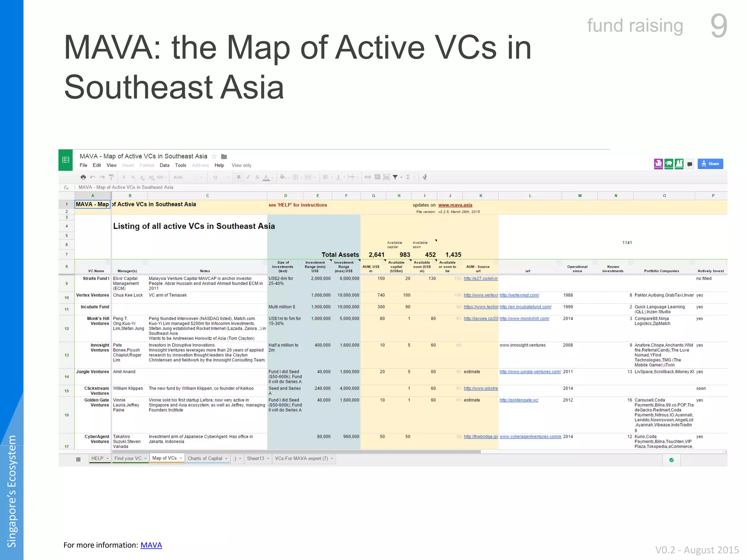Open the move-to-folder icon beside title
The width and height of the screenshot is (747, 560).
pos(224,156)
